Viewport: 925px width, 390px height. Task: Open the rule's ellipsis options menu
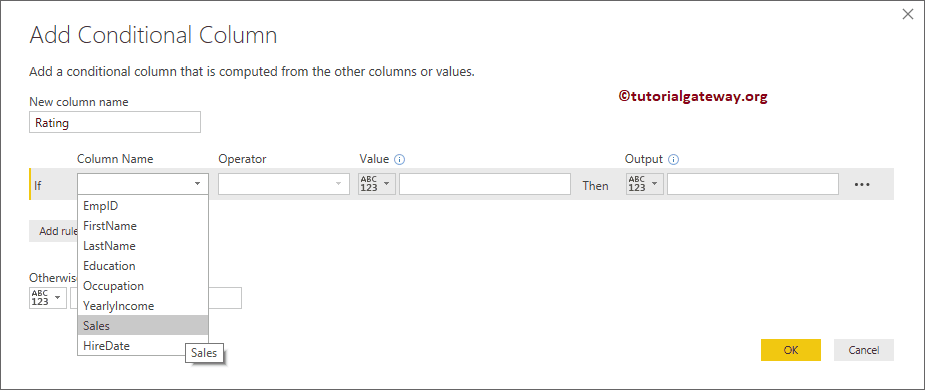click(862, 185)
